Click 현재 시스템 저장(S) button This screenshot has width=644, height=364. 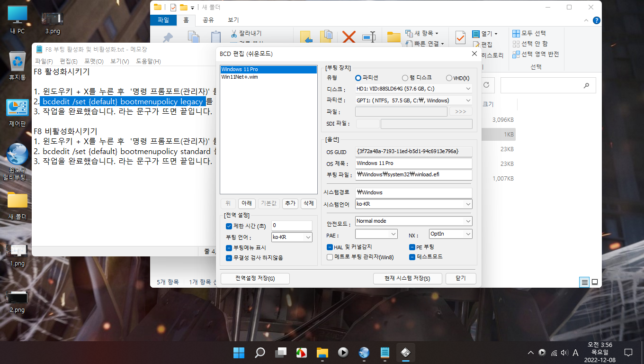(x=408, y=279)
